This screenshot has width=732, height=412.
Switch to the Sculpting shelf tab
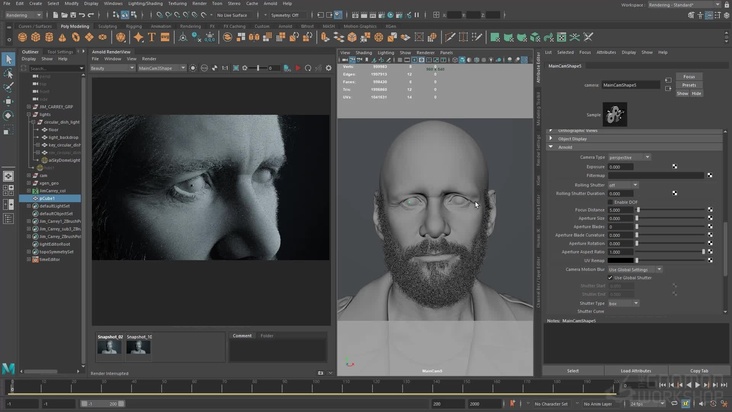[x=107, y=26]
